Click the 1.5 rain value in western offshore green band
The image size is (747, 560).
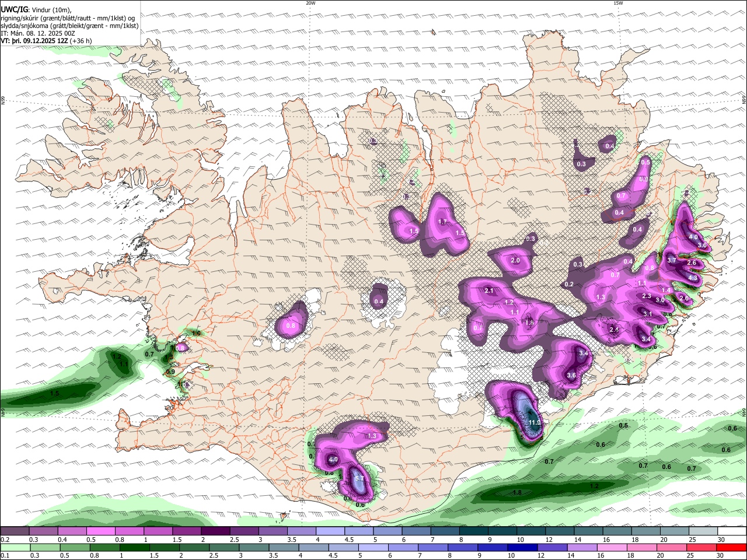point(54,394)
